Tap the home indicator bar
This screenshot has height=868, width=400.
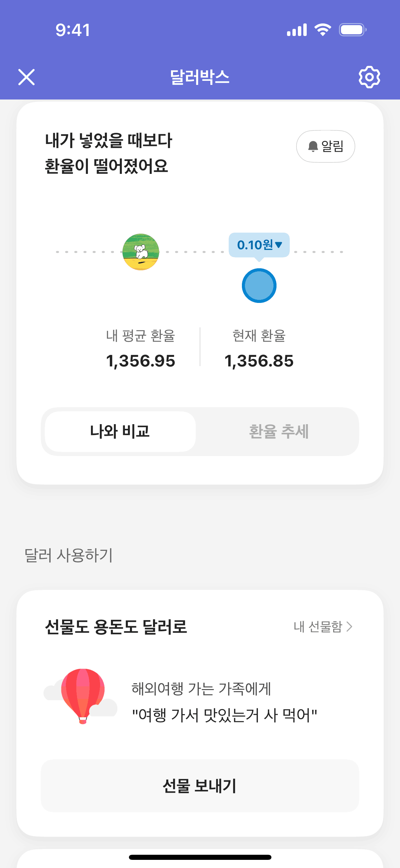click(200, 857)
